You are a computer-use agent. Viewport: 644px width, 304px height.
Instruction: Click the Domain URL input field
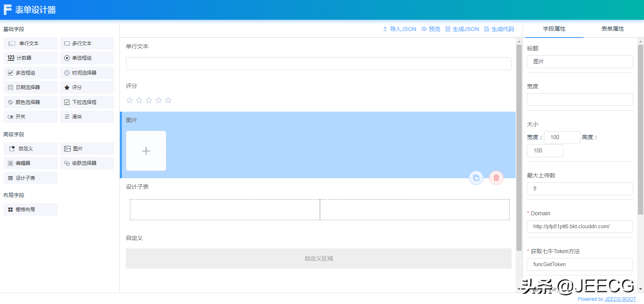pos(580,227)
